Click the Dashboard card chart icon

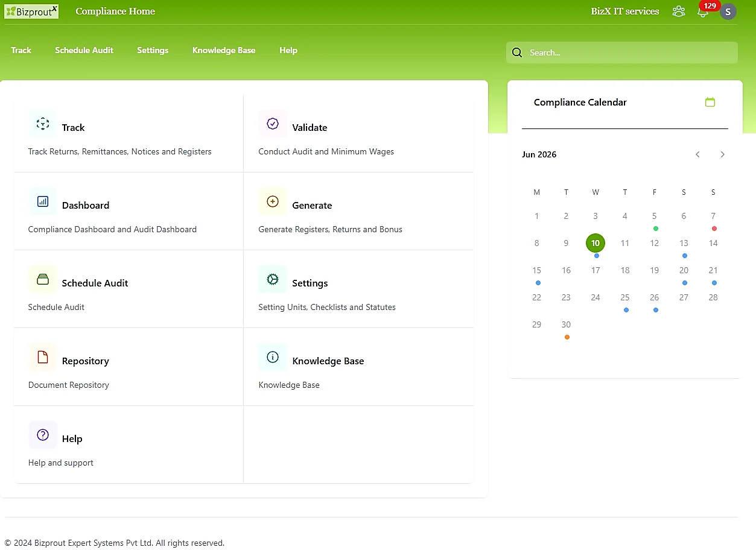42,201
